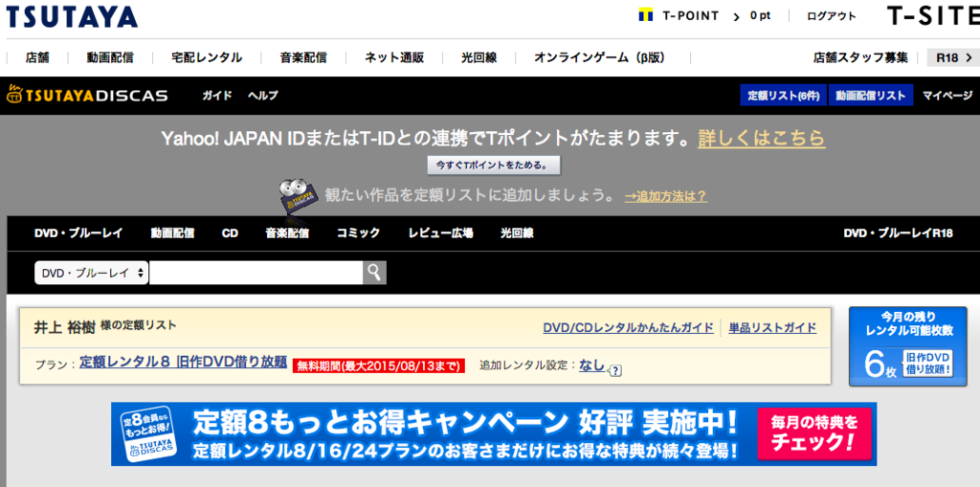The image size is (980, 487).
Task: Open DVD・ブルーレイR18 tab
Action: (x=898, y=233)
